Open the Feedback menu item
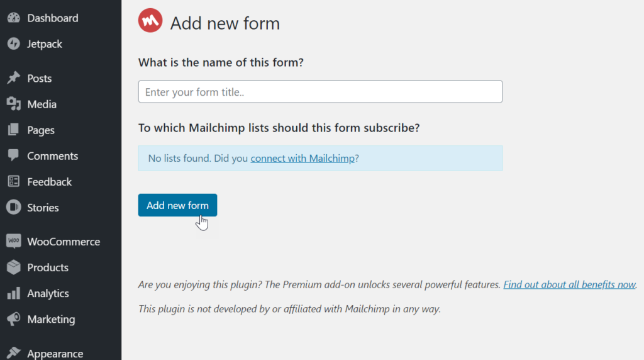 click(x=49, y=182)
